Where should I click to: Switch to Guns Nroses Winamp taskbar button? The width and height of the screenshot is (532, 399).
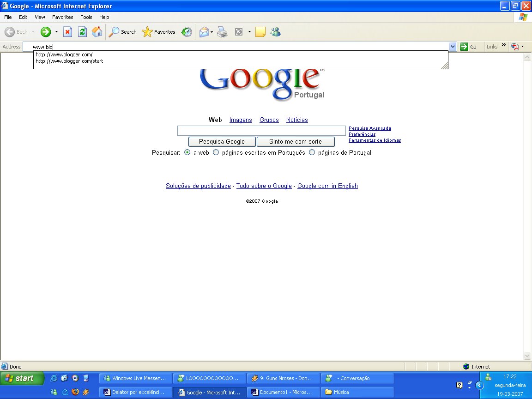[x=283, y=378]
